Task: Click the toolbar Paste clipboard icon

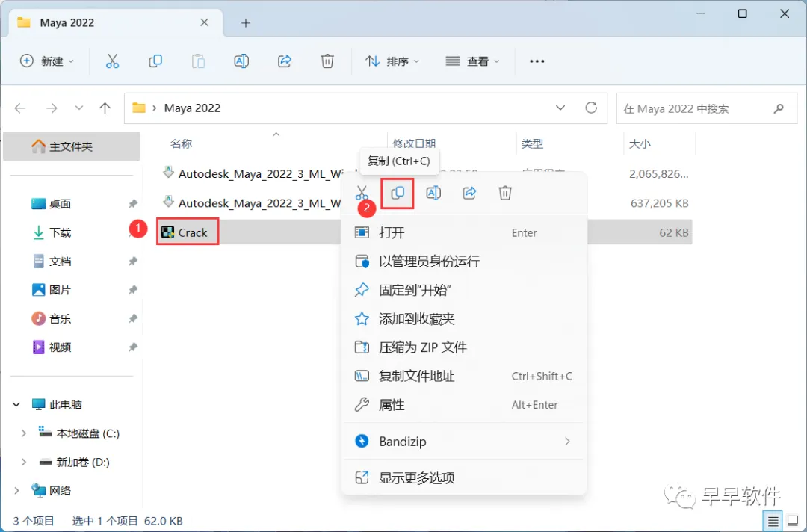Action: pyautogui.click(x=198, y=61)
